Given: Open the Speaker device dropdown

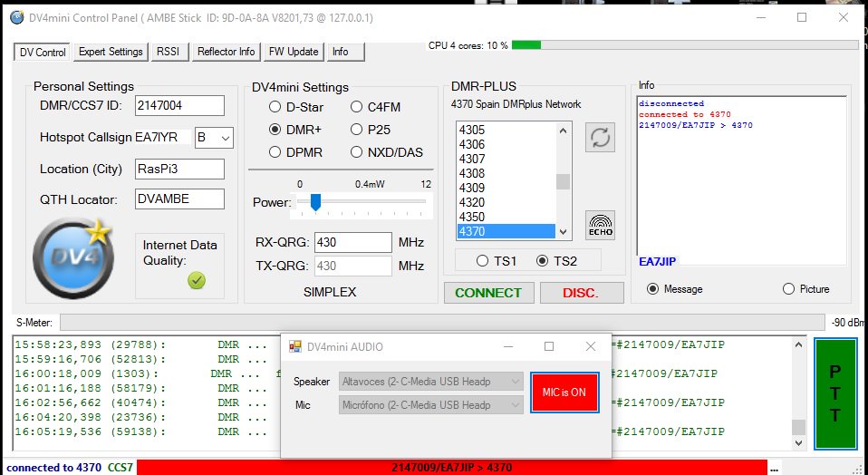Looking at the screenshot, I should coord(430,382).
